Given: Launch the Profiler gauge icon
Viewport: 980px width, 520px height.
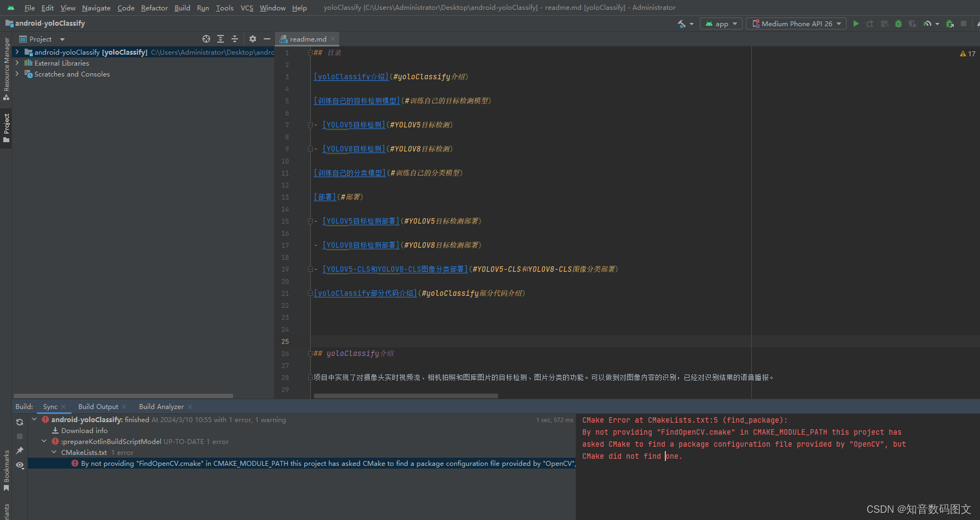Looking at the screenshot, I should [929, 24].
